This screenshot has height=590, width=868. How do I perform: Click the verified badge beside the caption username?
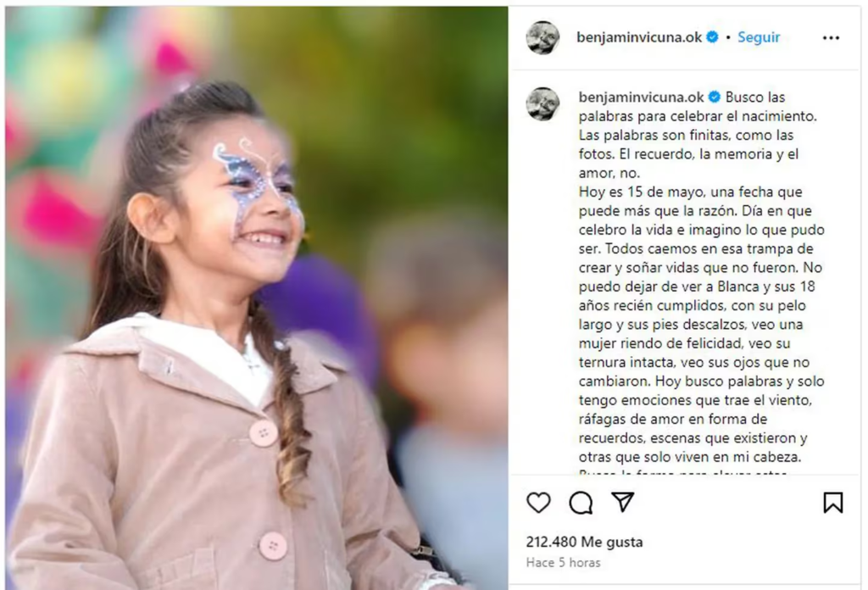[715, 97]
